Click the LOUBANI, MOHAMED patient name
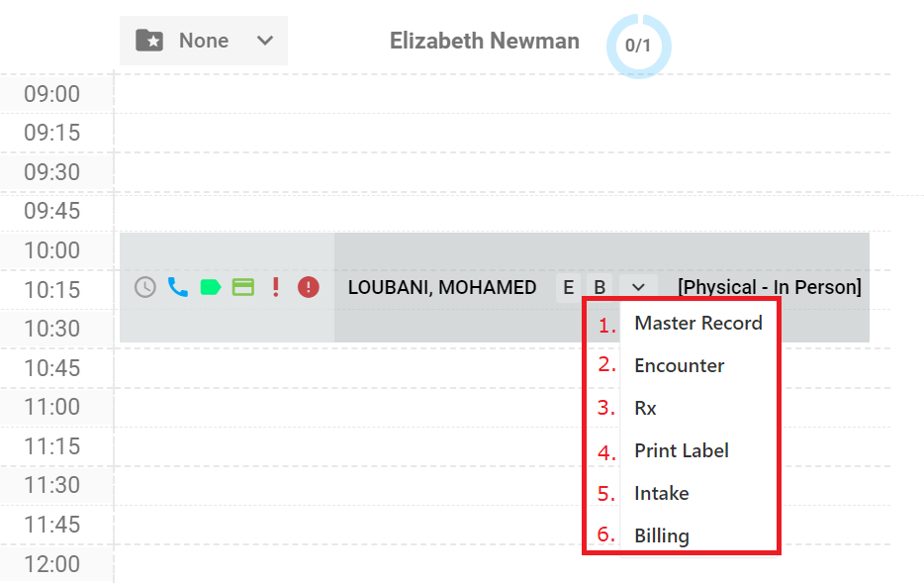 442,288
